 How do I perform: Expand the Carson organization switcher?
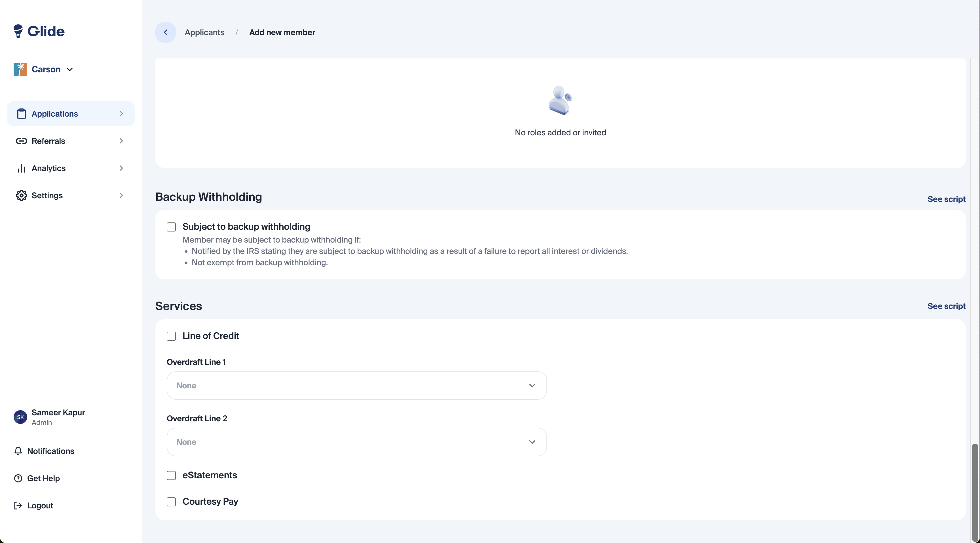coord(46,70)
